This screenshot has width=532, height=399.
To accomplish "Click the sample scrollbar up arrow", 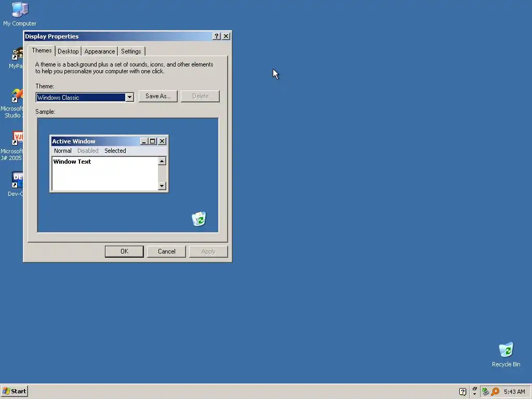I will click(x=162, y=161).
